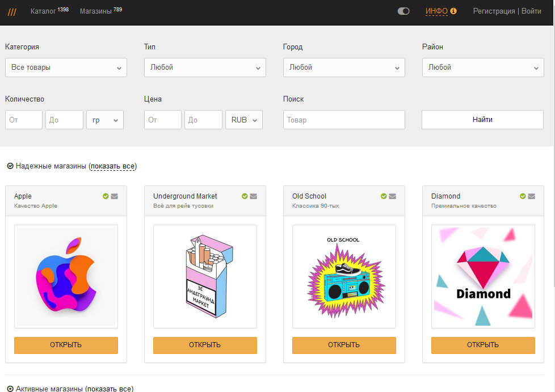Open the Город dropdown
This screenshot has height=392, width=555.
click(344, 67)
